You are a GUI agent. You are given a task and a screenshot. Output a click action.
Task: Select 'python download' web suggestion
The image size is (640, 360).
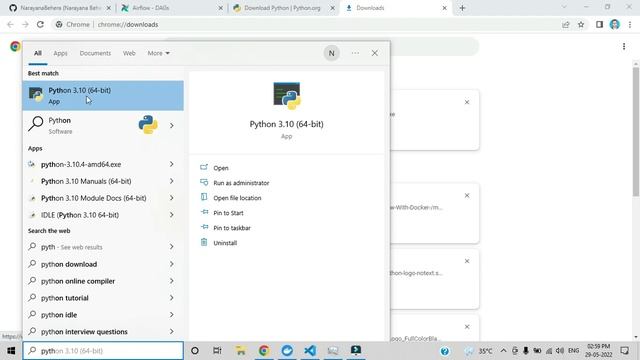tap(95, 264)
